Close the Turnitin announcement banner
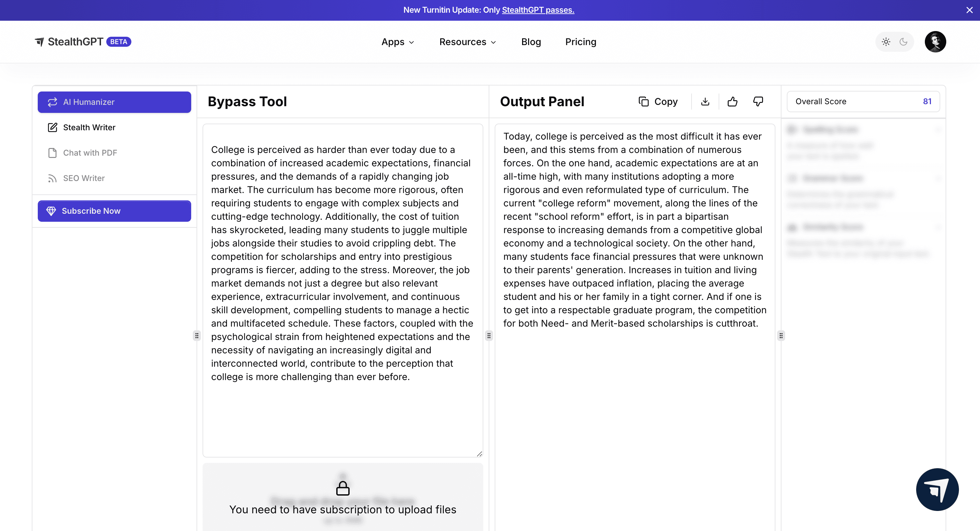This screenshot has height=531, width=980. coord(969,10)
